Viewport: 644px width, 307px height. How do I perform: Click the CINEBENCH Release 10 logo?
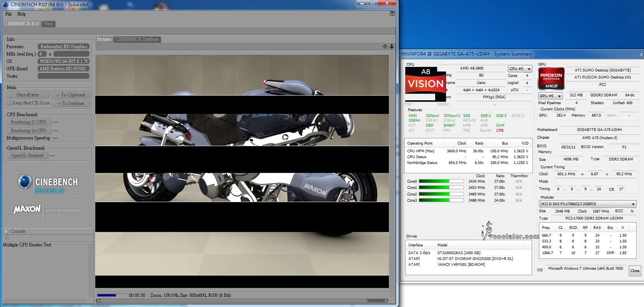pos(48,185)
